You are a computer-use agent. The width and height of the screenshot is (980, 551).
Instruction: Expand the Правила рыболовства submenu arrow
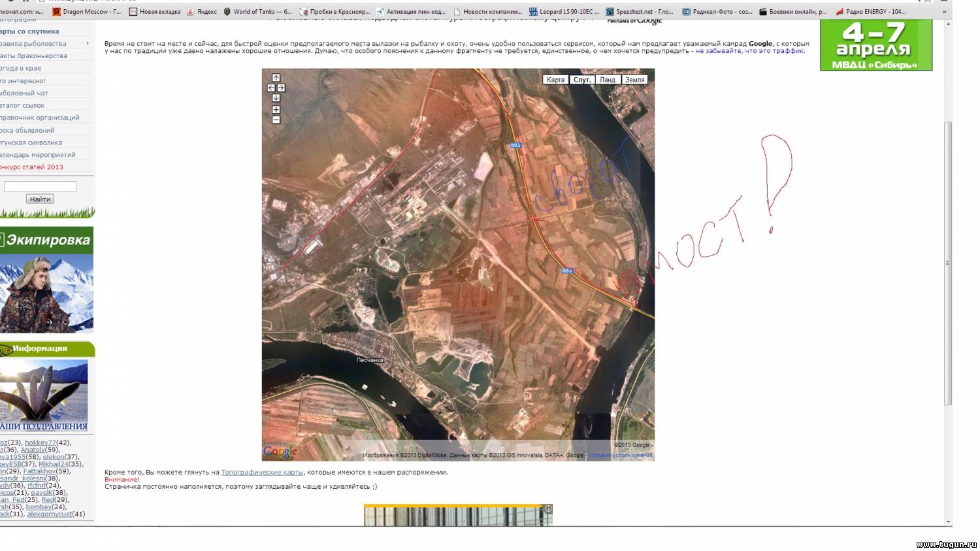pos(88,44)
